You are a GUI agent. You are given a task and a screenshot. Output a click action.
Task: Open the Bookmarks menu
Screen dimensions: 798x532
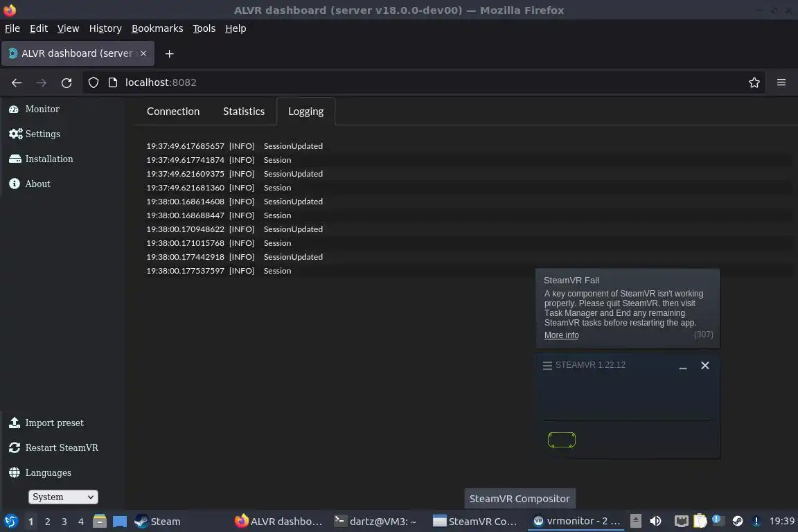pos(157,28)
